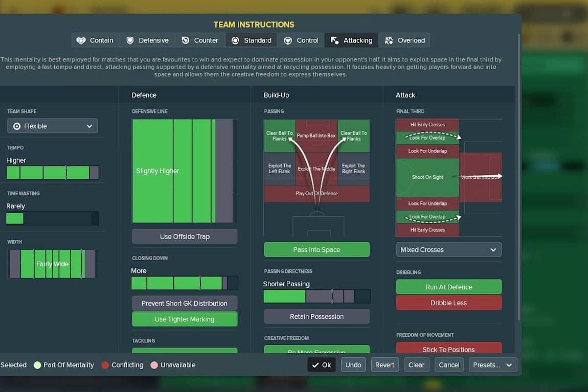Enable Retain Possession
The width and height of the screenshot is (588, 392).
(x=317, y=317)
